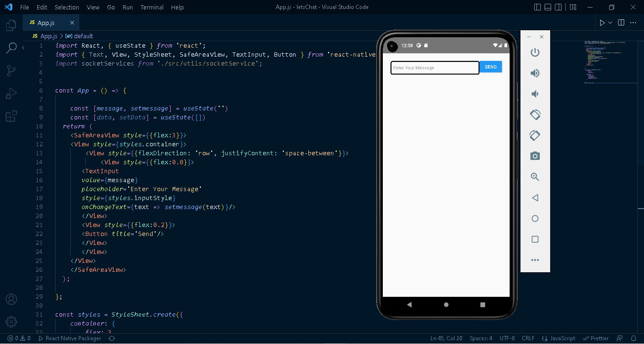Start the React Native Packager from status bar
This screenshot has height=344, width=644.
(70, 338)
